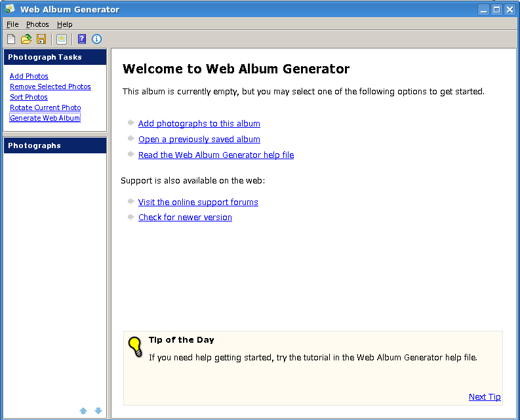Move photo down with blue down arrow
The image size is (520, 420).
click(98, 411)
